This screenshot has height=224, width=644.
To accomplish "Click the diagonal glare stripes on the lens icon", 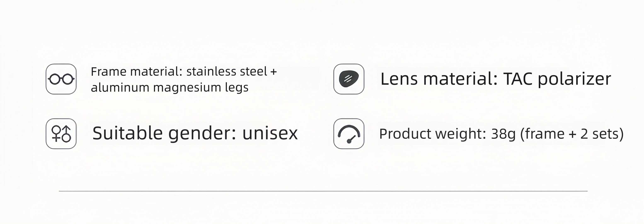I will pyautogui.click(x=348, y=79).
